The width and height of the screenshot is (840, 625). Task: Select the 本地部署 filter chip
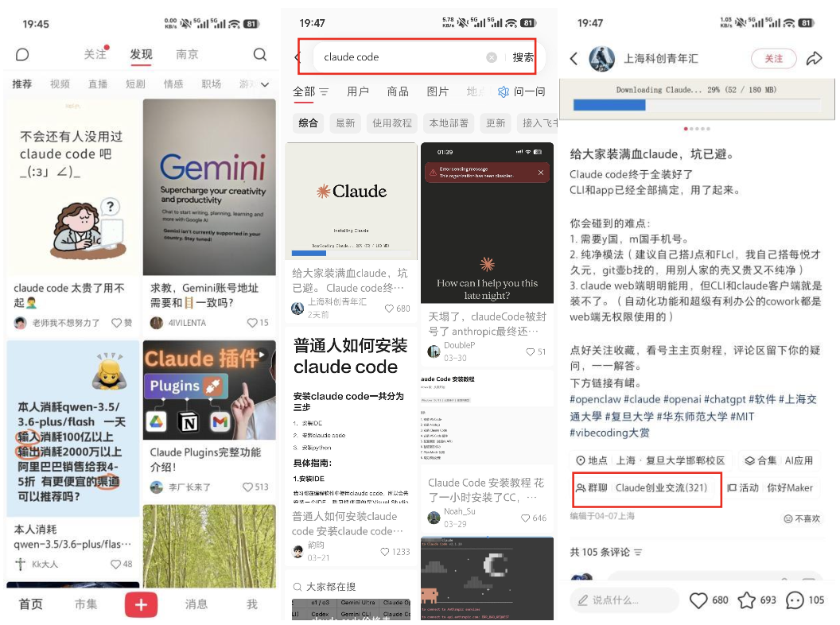pyautogui.click(x=449, y=123)
